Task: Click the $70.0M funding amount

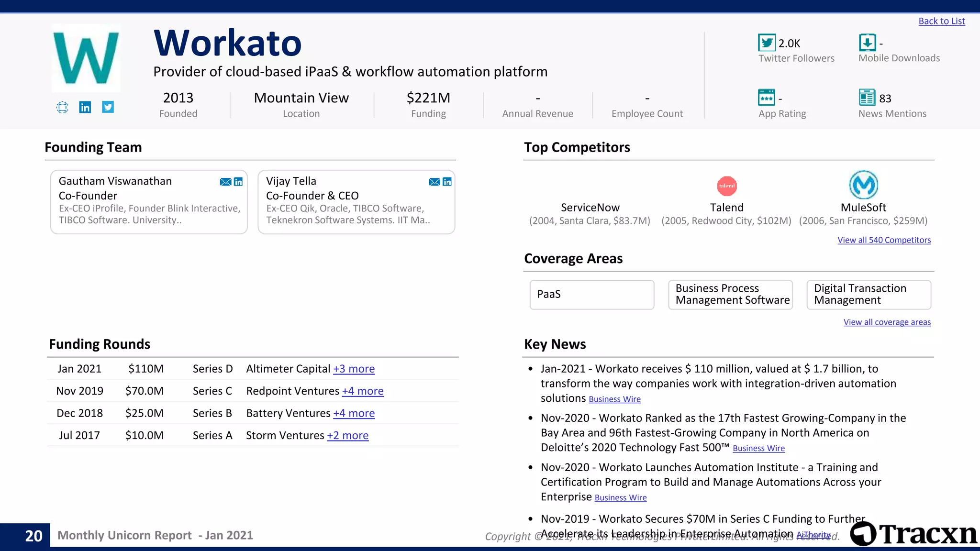Action: point(145,391)
